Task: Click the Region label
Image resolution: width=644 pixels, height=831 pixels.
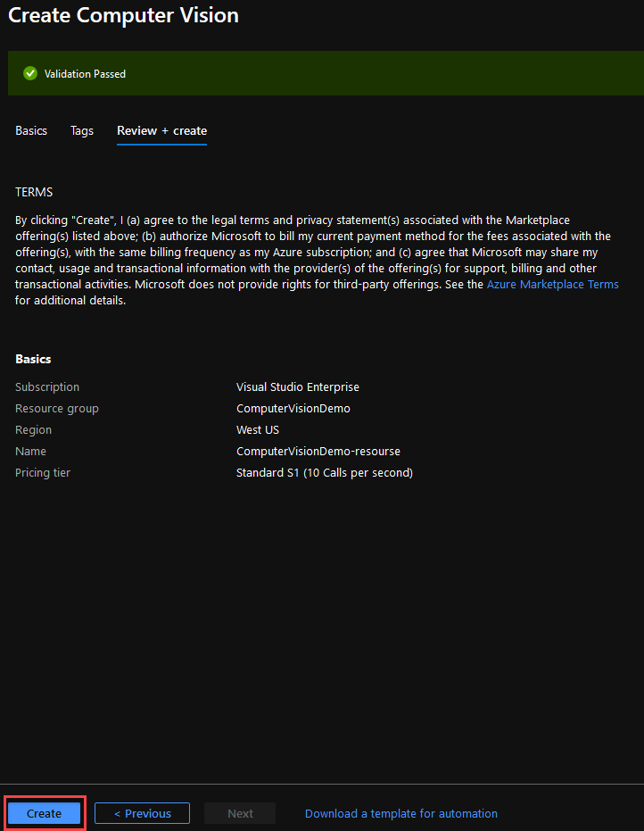Action: click(x=33, y=430)
